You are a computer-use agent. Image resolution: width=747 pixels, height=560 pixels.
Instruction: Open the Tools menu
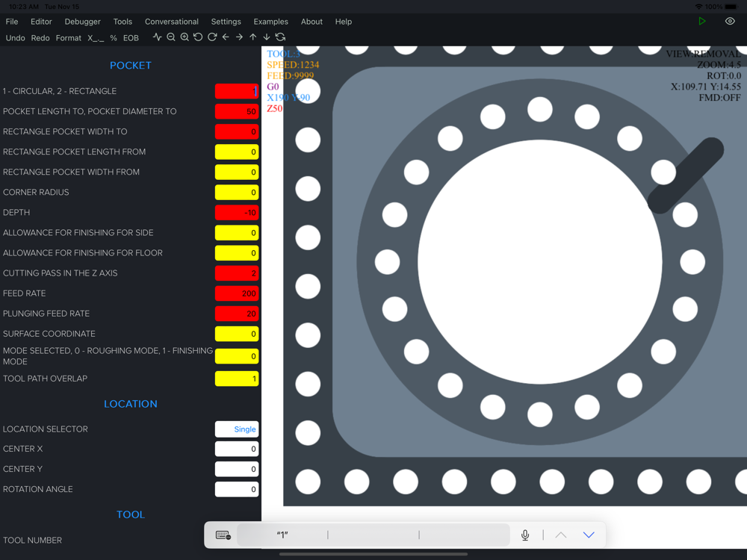[123, 22]
